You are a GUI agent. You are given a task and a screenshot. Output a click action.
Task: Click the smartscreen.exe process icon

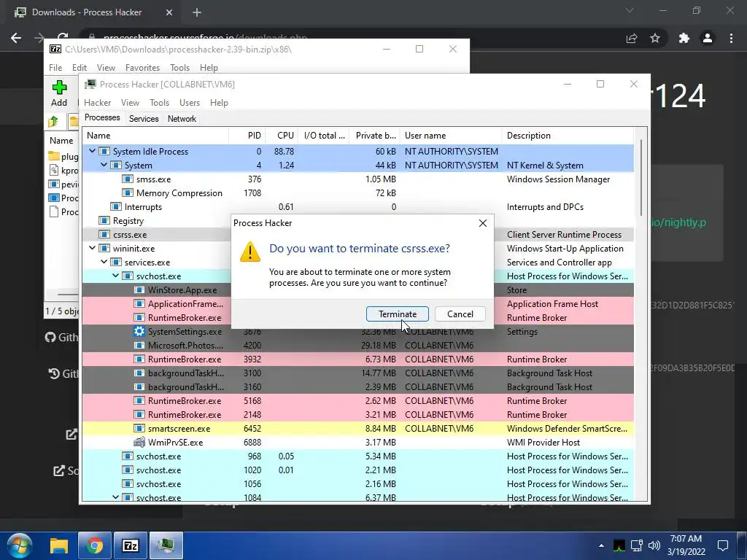(x=139, y=429)
